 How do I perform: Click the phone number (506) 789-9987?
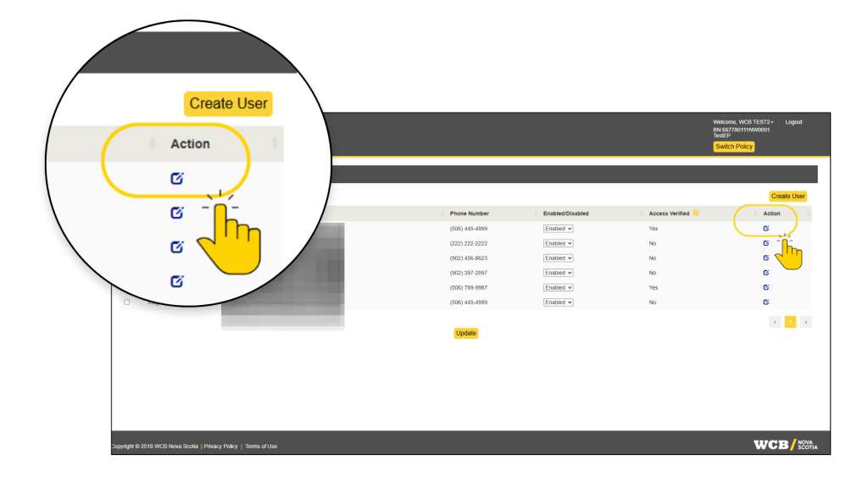pyautogui.click(x=468, y=288)
